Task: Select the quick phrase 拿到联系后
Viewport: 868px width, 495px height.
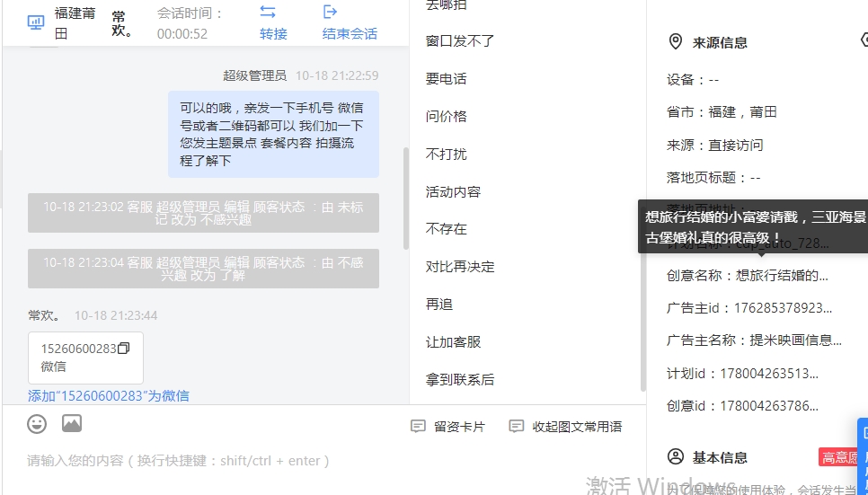Action: (x=460, y=379)
